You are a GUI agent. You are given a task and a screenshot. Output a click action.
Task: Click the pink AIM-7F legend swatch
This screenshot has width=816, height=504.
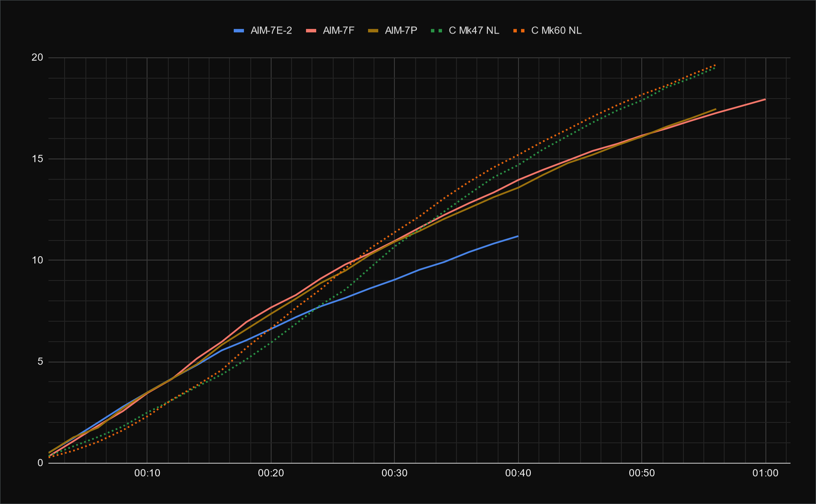click(x=311, y=31)
